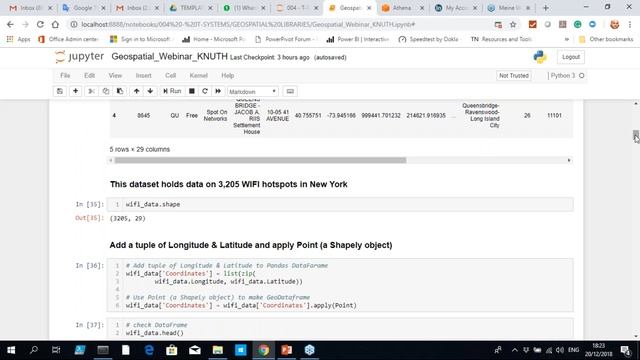Image resolution: width=640 pixels, height=360 pixels.
Task: Click the heading about 3,205 WIFI hotspots
Action: click(x=229, y=184)
